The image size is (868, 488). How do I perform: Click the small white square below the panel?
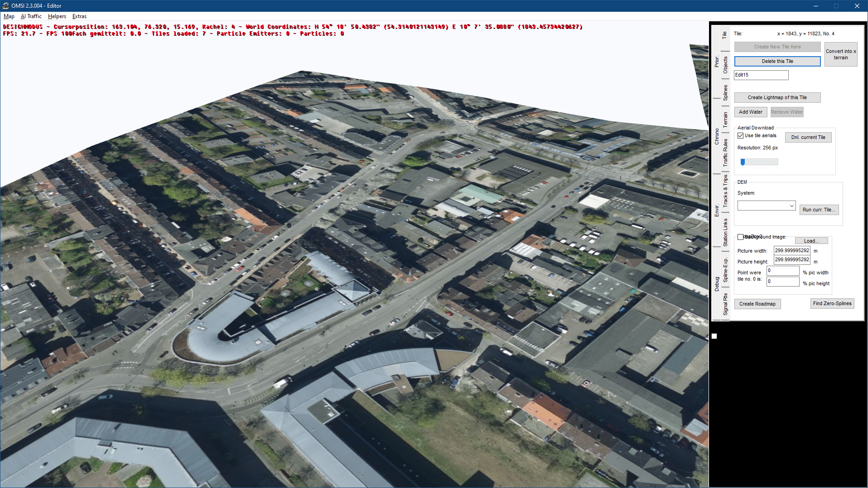[x=714, y=336]
